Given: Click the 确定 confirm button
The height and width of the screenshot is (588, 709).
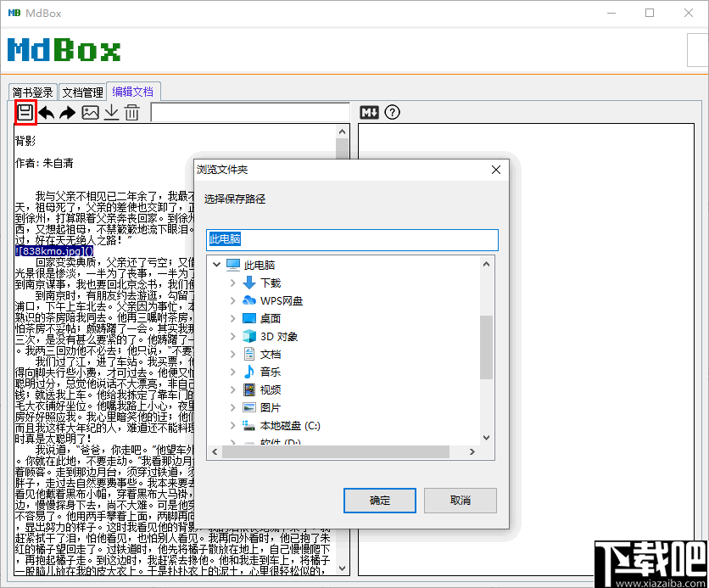Looking at the screenshot, I should (x=379, y=501).
